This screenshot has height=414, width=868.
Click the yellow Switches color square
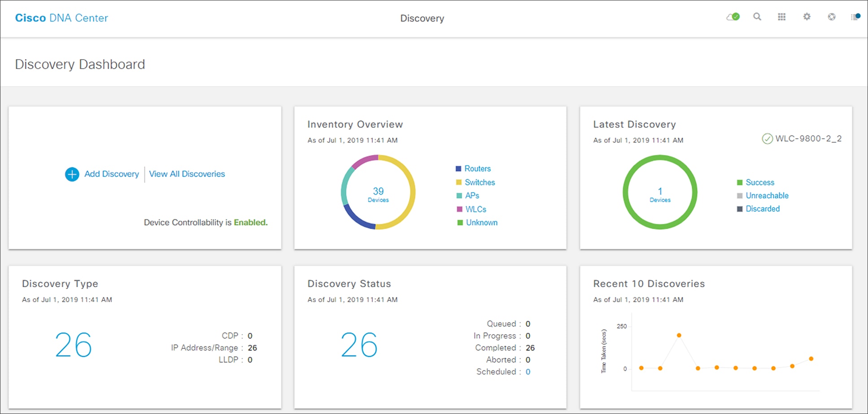click(x=459, y=183)
